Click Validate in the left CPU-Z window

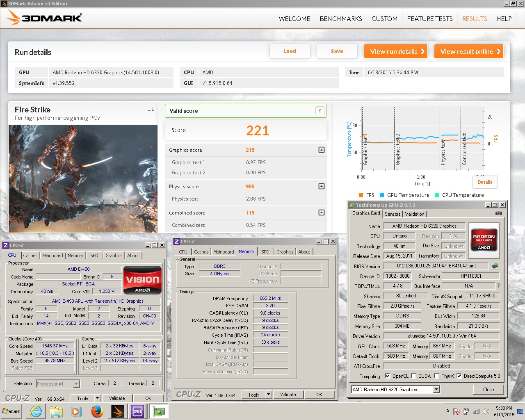[x=117, y=398]
